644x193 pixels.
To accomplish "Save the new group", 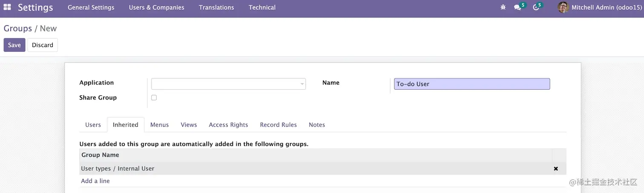I will (14, 45).
